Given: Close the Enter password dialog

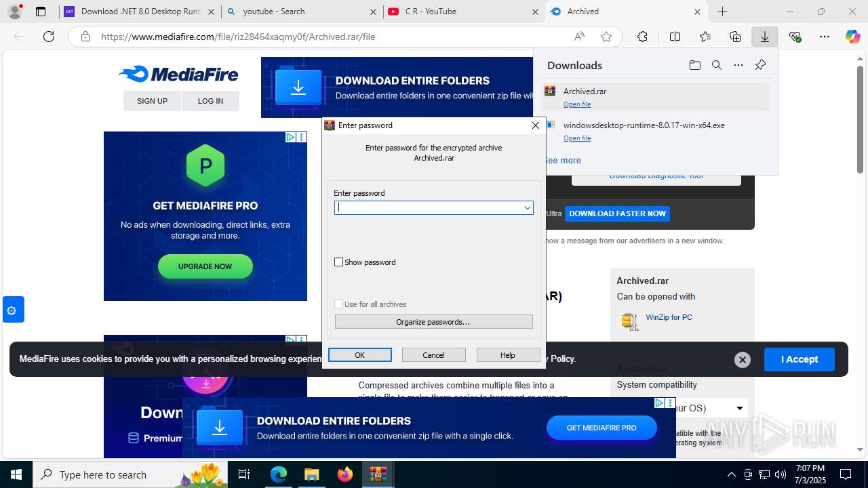Looking at the screenshot, I should pos(536,125).
